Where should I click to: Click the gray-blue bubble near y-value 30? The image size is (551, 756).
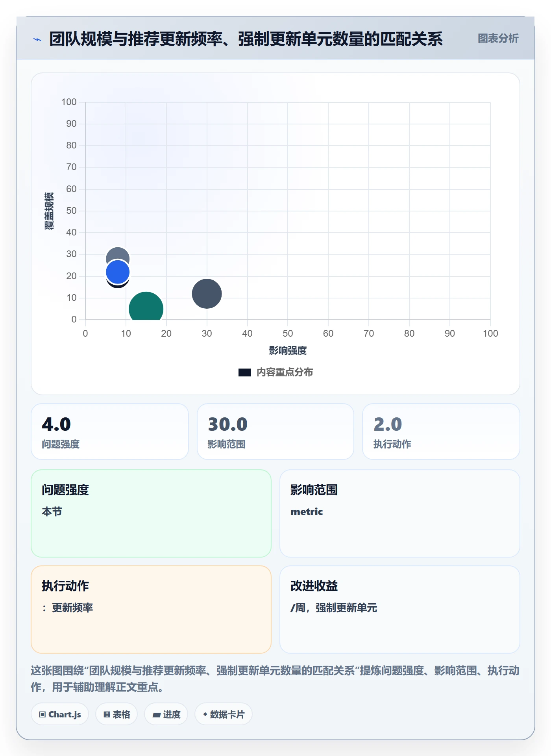pos(118,254)
